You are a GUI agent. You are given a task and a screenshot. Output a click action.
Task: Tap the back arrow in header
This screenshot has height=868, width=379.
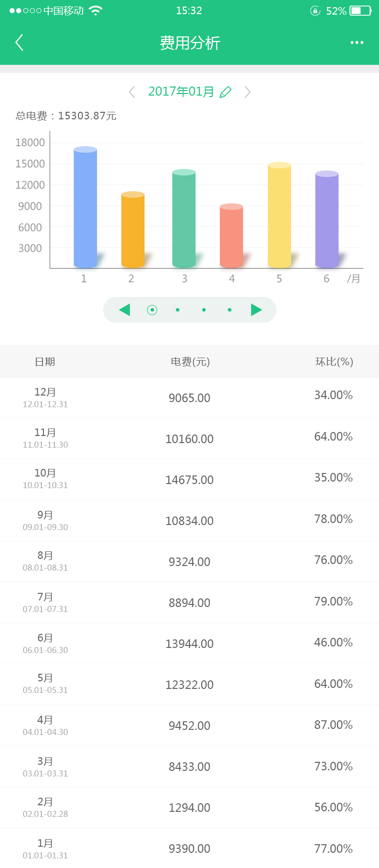pyautogui.click(x=20, y=43)
